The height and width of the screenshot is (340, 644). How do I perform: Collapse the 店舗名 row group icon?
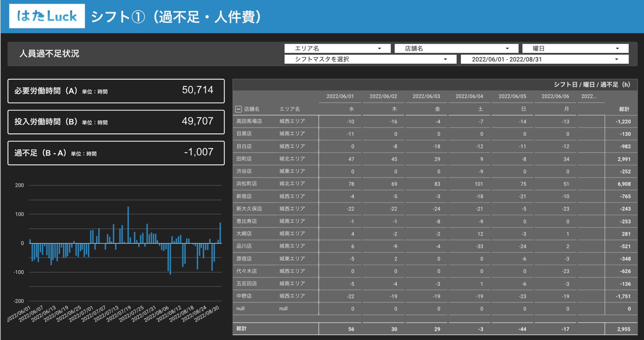click(238, 109)
